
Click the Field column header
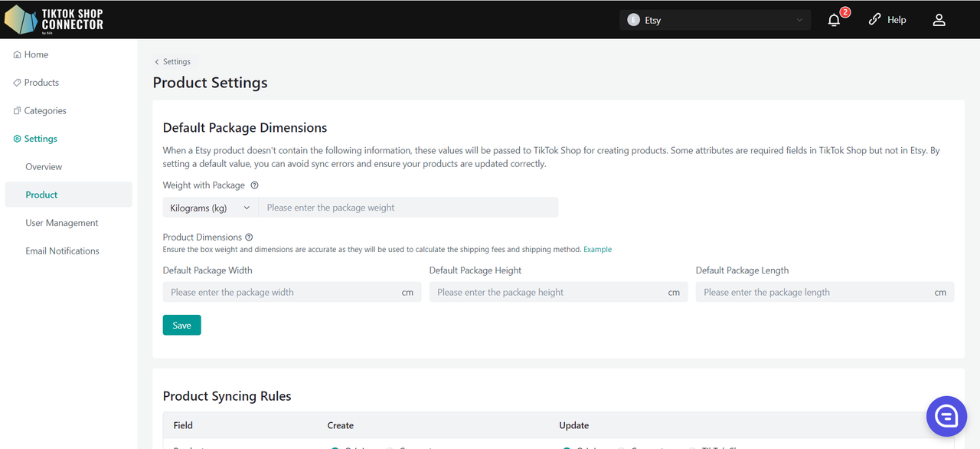[x=183, y=425]
